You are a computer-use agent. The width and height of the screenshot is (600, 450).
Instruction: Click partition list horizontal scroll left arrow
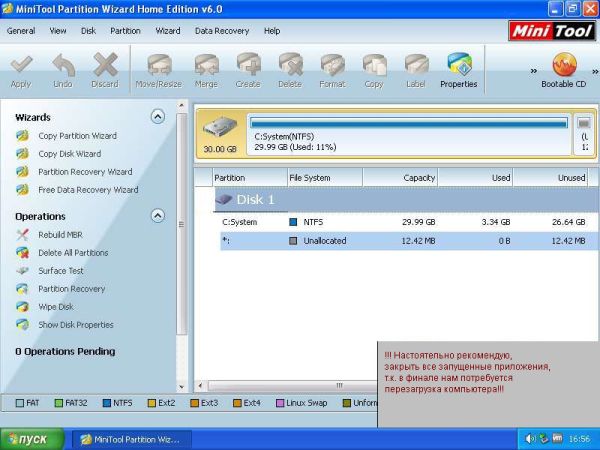point(200,385)
